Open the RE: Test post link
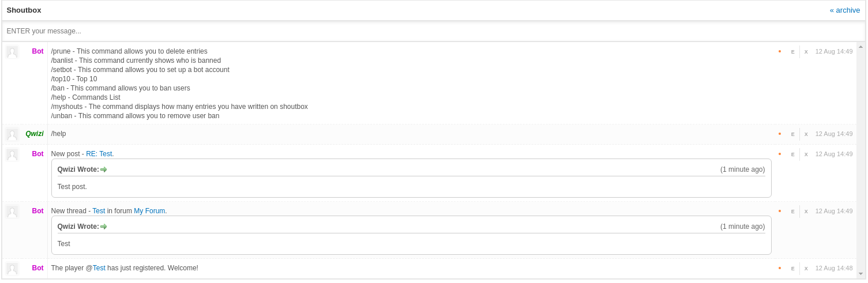The width and height of the screenshot is (868, 283). click(x=99, y=154)
